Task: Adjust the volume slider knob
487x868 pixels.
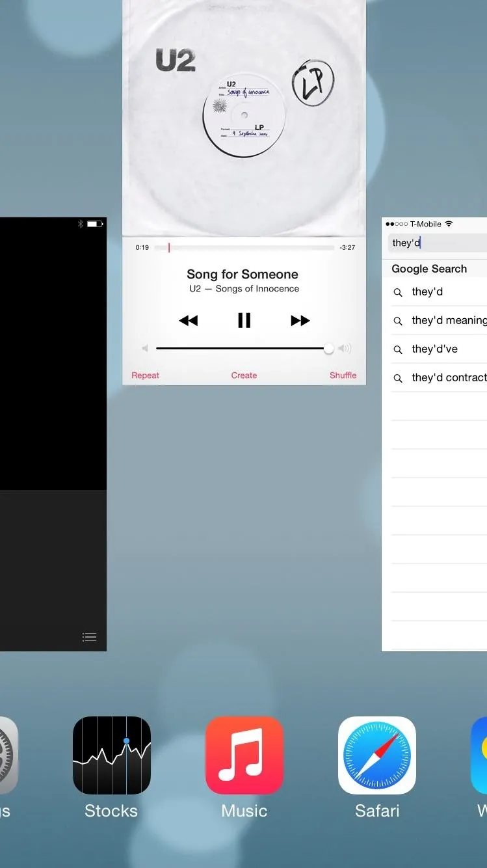Action: pos(329,349)
